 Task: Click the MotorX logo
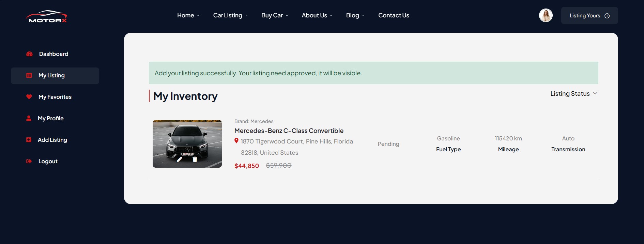[46, 16]
